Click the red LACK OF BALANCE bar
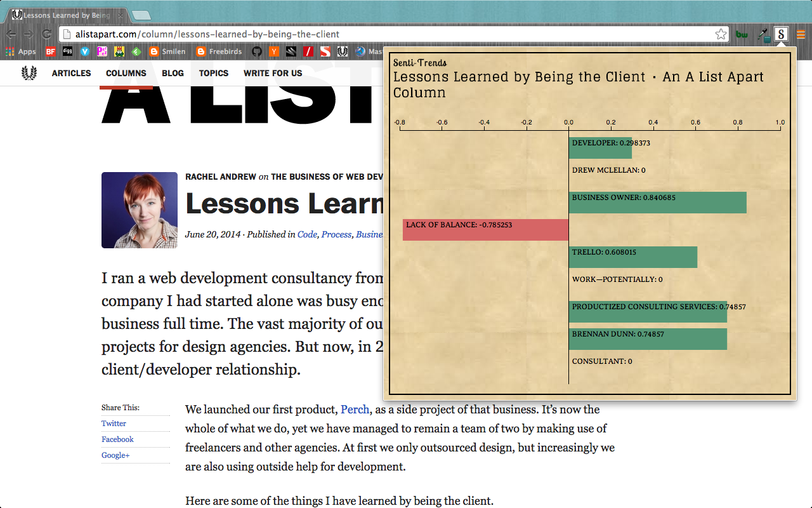The width and height of the screenshot is (812, 508). click(486, 230)
